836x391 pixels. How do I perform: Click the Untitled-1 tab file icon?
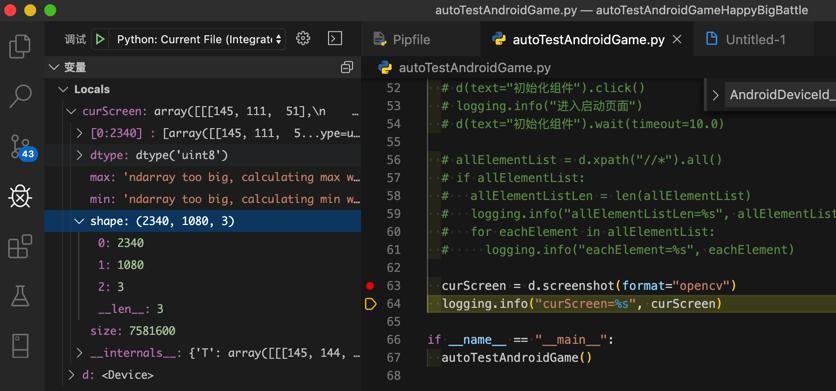[x=711, y=39]
